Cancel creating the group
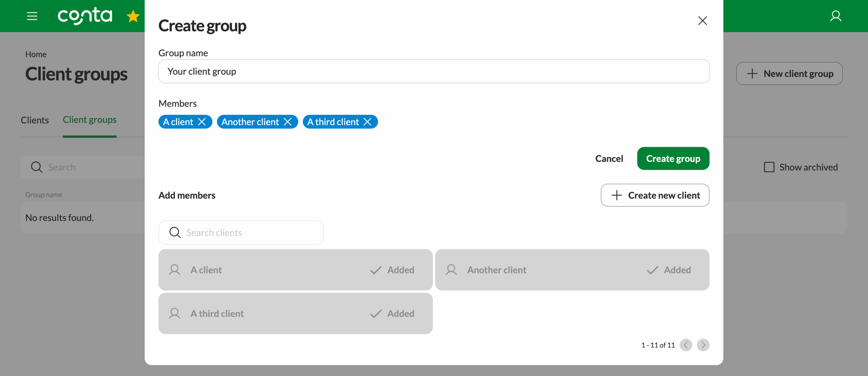 tap(609, 158)
